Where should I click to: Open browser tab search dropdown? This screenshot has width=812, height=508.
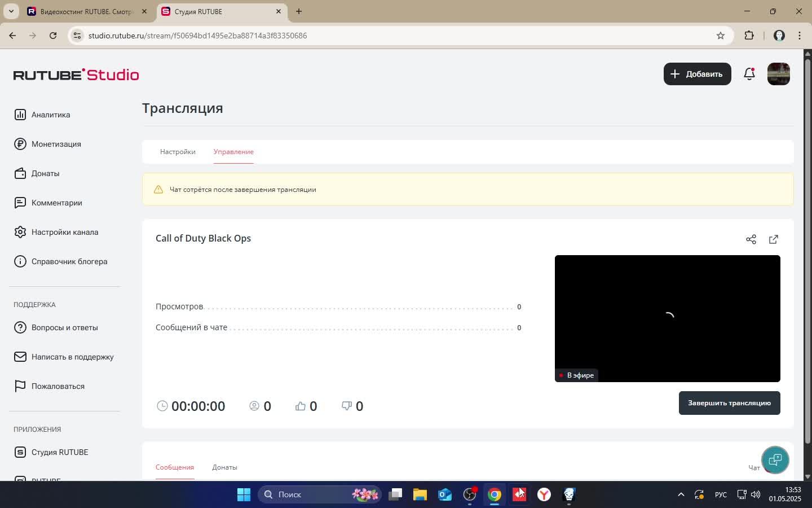coord(11,11)
